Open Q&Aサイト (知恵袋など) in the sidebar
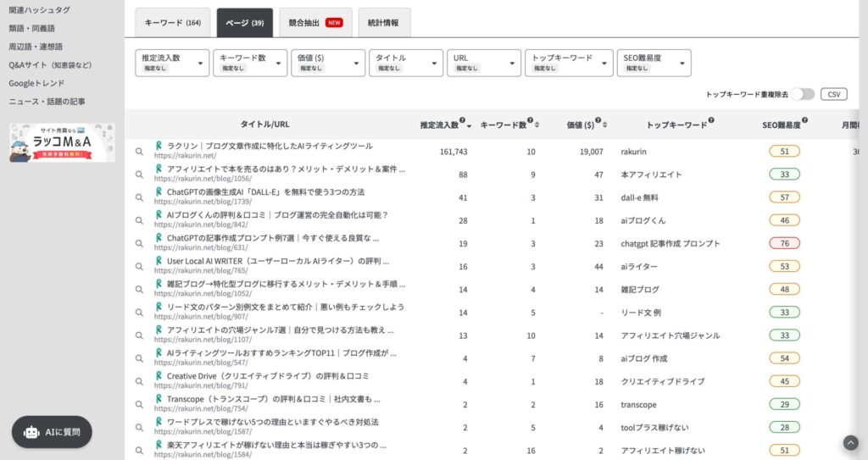 coord(50,64)
